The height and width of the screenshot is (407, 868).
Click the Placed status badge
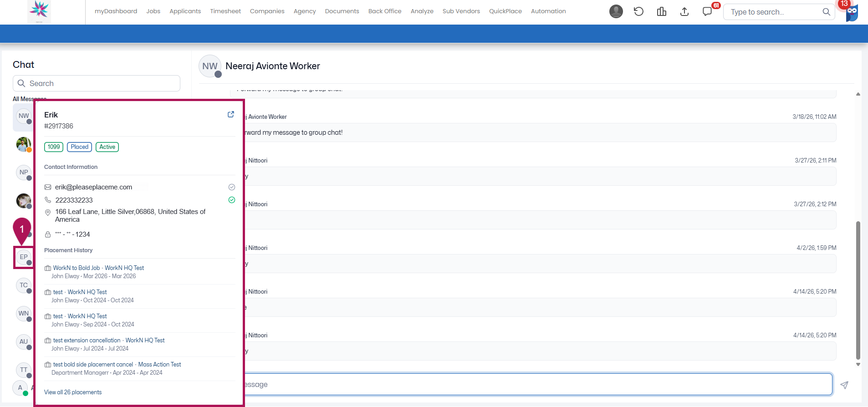pos(80,147)
